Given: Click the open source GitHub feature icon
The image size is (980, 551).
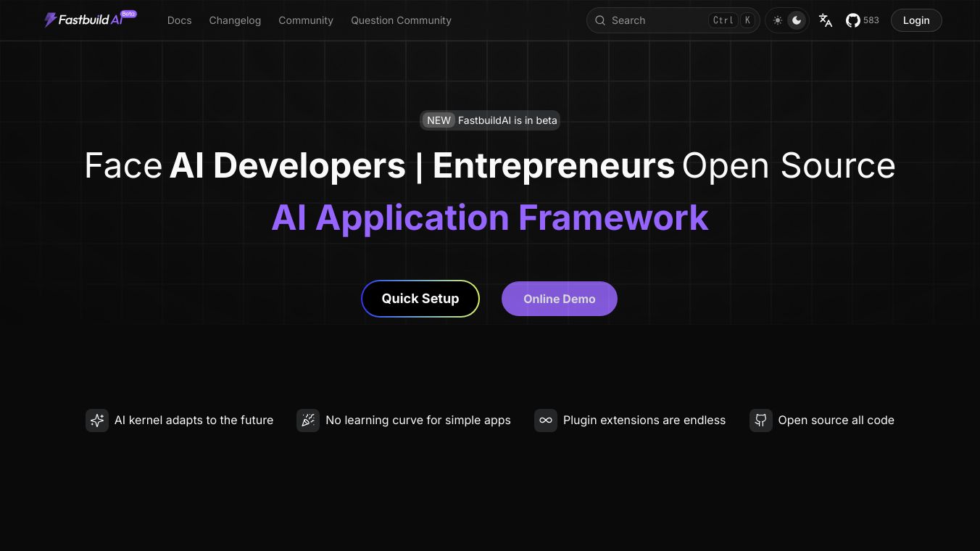Looking at the screenshot, I should (761, 420).
